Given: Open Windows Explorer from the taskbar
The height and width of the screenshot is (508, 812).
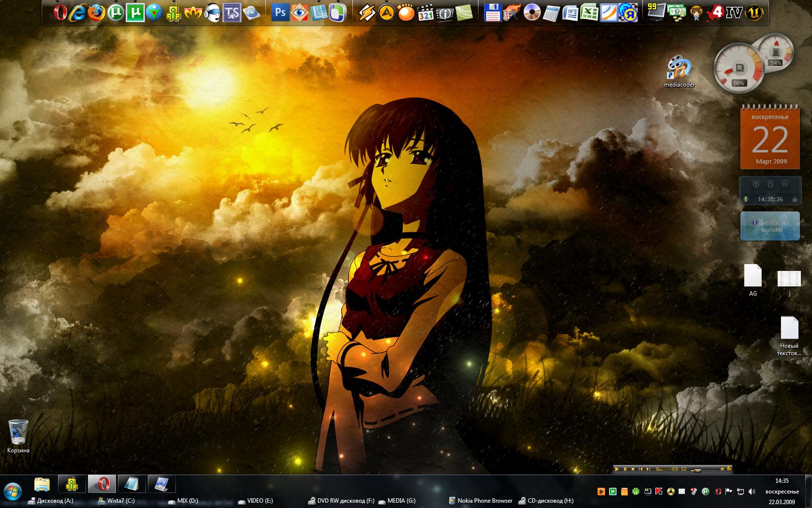Looking at the screenshot, I should [x=42, y=484].
